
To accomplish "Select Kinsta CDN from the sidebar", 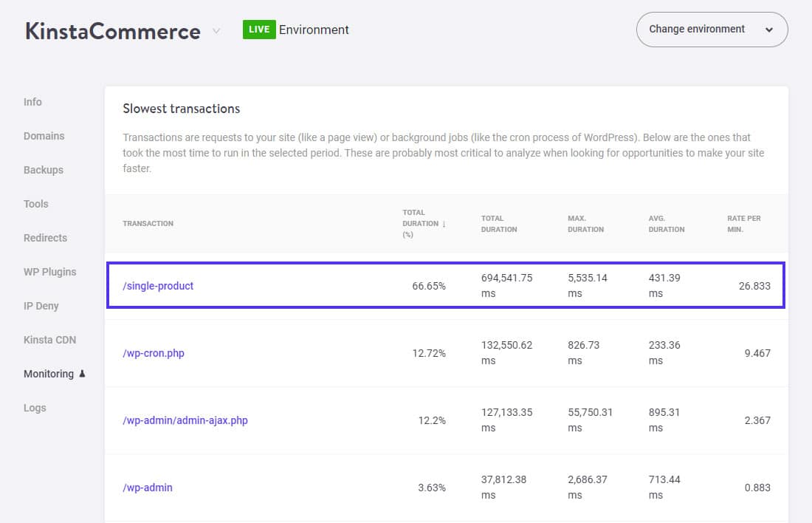I will (x=49, y=340).
